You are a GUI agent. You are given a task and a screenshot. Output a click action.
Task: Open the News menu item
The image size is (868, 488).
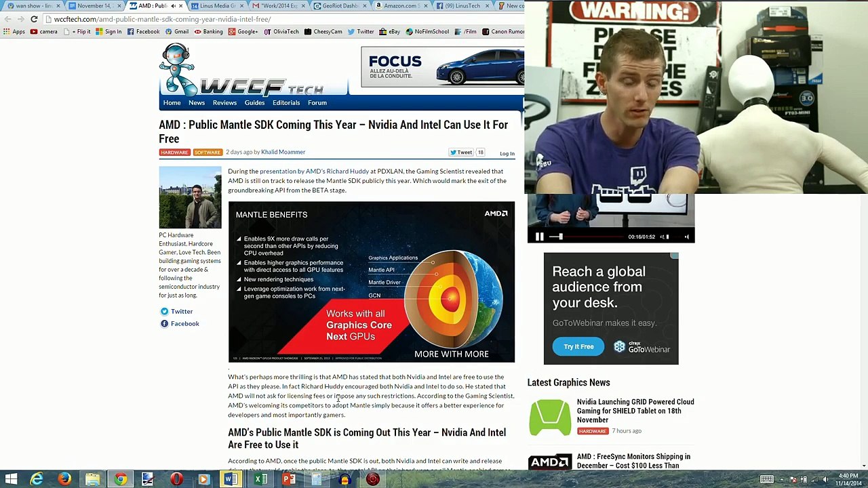(x=197, y=103)
